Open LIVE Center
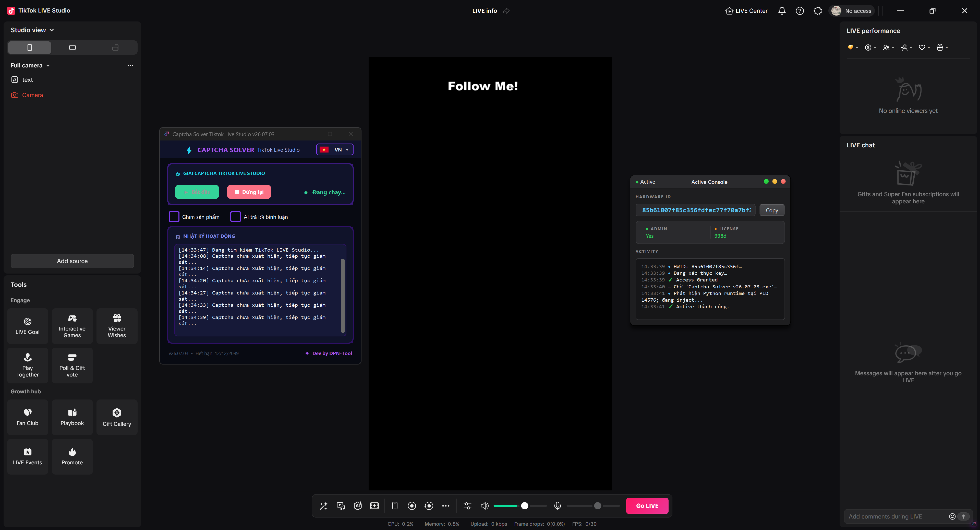 [746, 11]
